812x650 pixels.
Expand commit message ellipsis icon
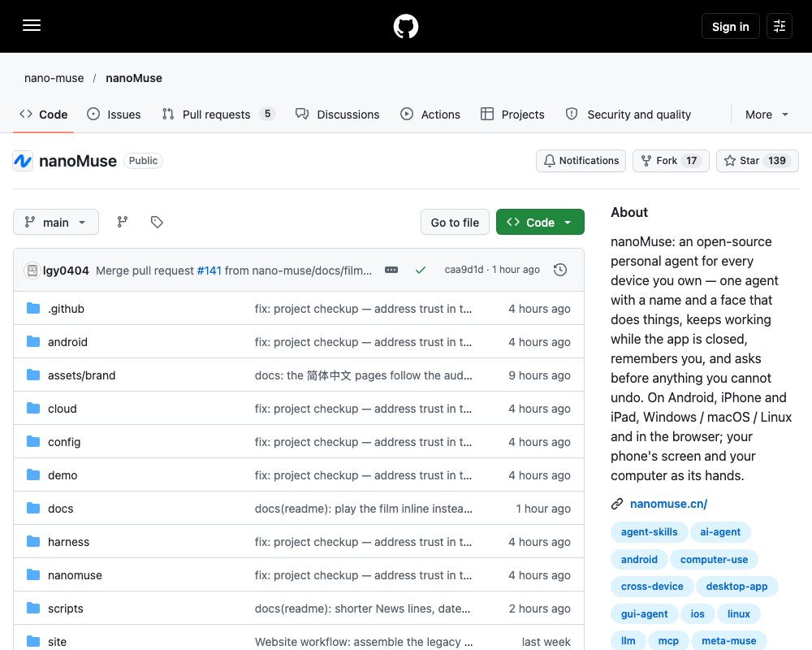(x=391, y=270)
